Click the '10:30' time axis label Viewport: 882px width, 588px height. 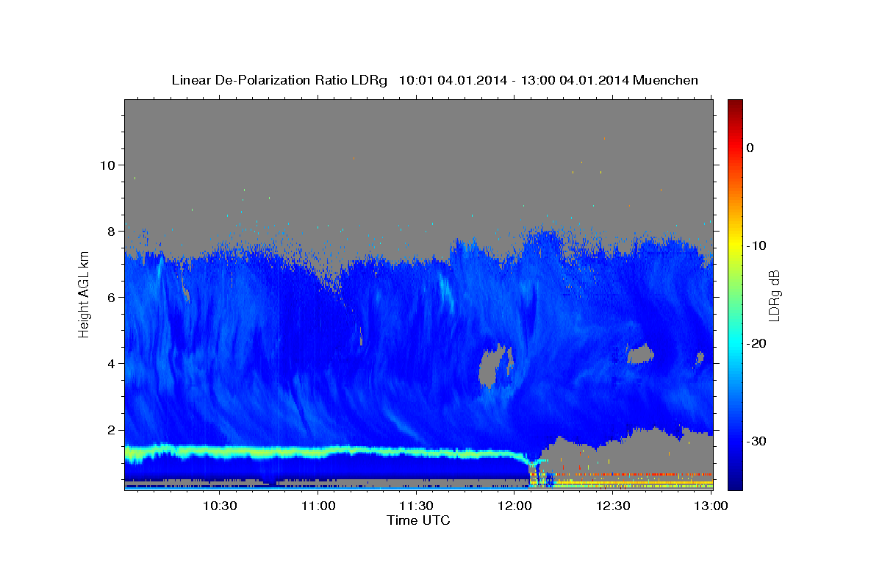point(219,506)
